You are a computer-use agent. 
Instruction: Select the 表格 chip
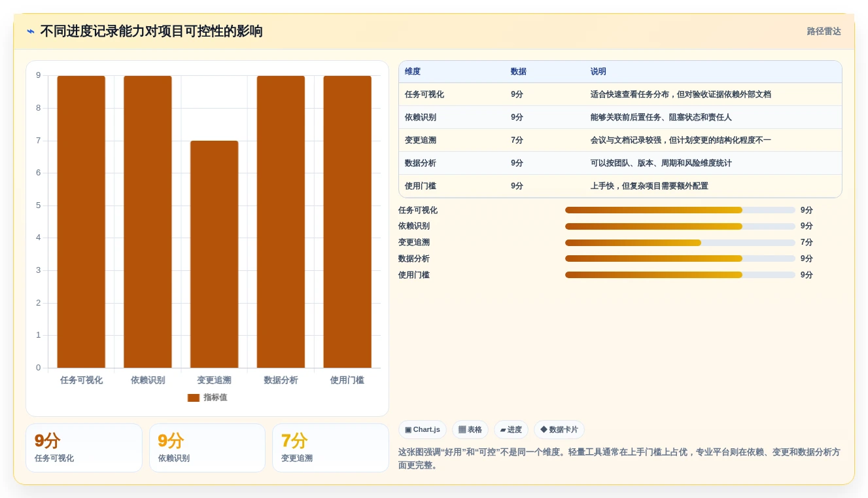tap(470, 430)
